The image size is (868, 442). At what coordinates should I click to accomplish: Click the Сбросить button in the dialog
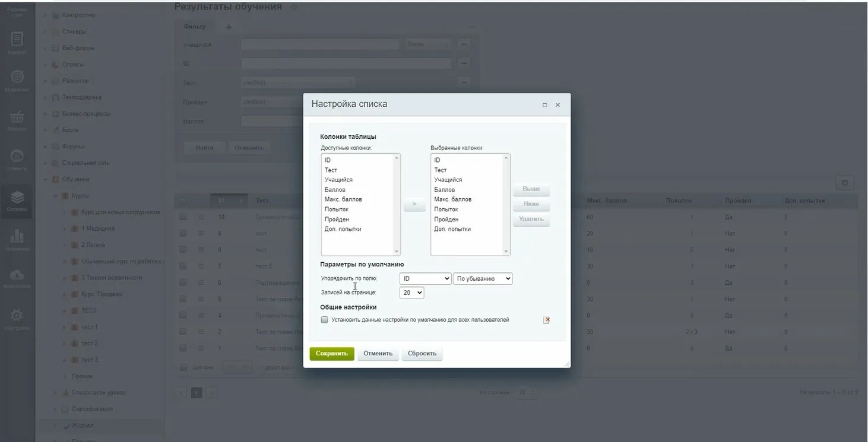tap(422, 354)
